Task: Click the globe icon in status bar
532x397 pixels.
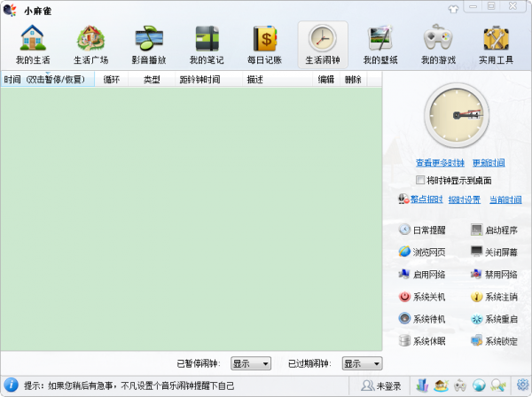Action: click(x=479, y=385)
